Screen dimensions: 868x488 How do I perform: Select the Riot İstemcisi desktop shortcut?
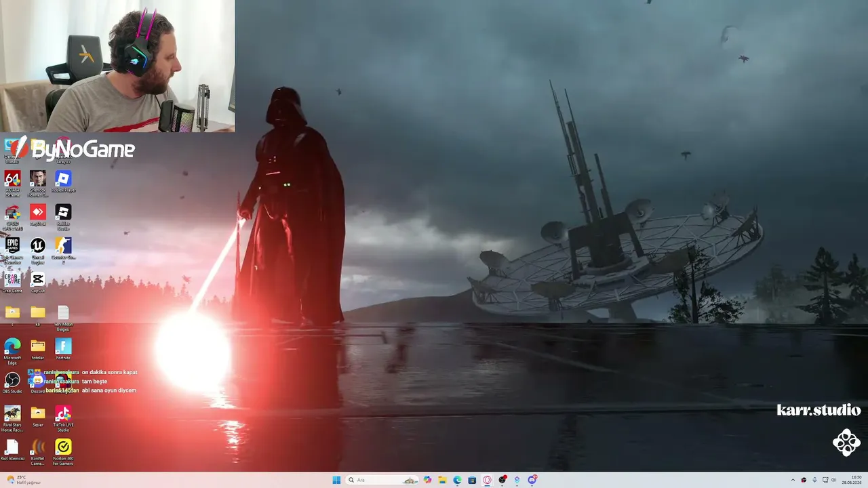coord(12,450)
